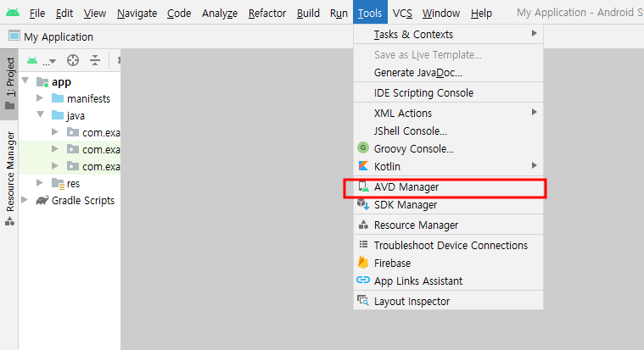
Task: Click the Android Studio logo icon
Action: [13, 13]
